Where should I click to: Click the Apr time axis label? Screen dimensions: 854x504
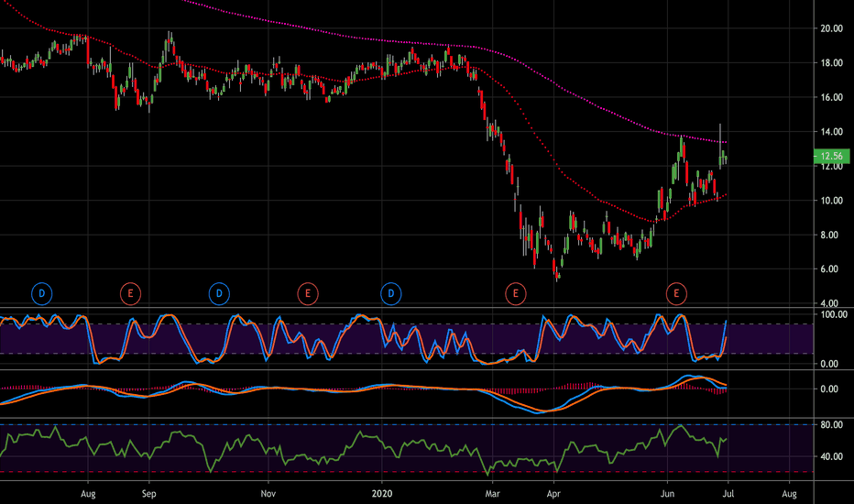(553, 494)
